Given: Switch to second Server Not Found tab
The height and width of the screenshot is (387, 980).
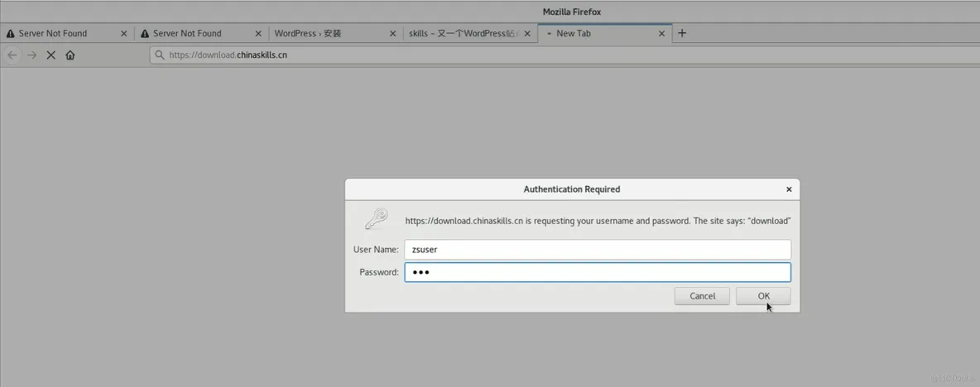Looking at the screenshot, I should point(201,33).
